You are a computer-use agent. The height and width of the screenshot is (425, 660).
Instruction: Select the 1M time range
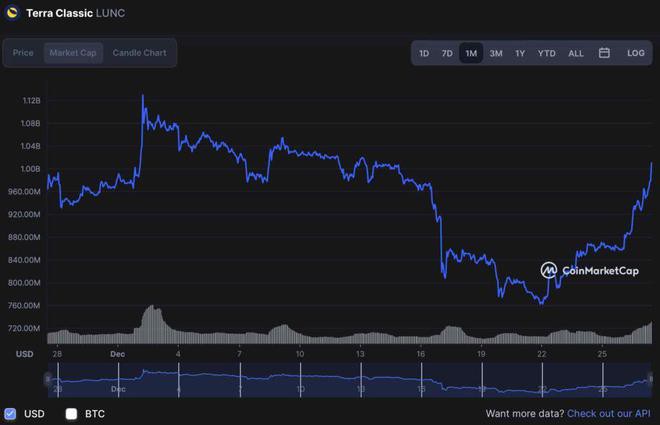coord(471,53)
